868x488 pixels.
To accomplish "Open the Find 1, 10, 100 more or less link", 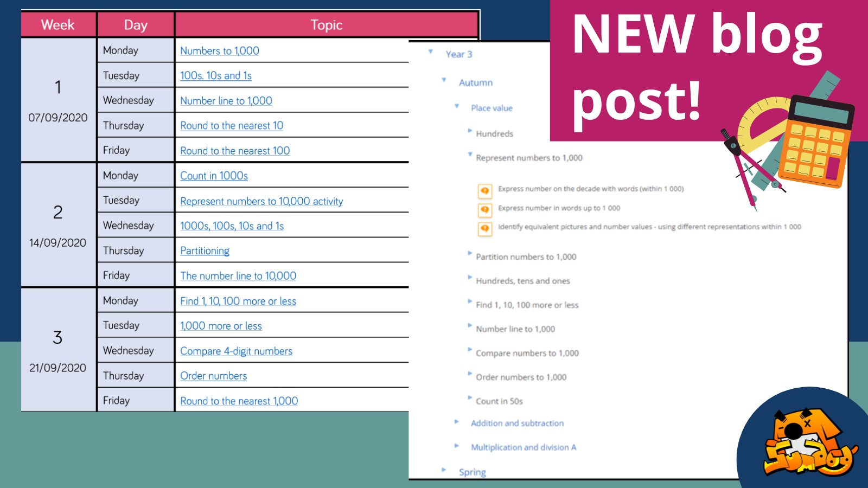I will 238,300.
